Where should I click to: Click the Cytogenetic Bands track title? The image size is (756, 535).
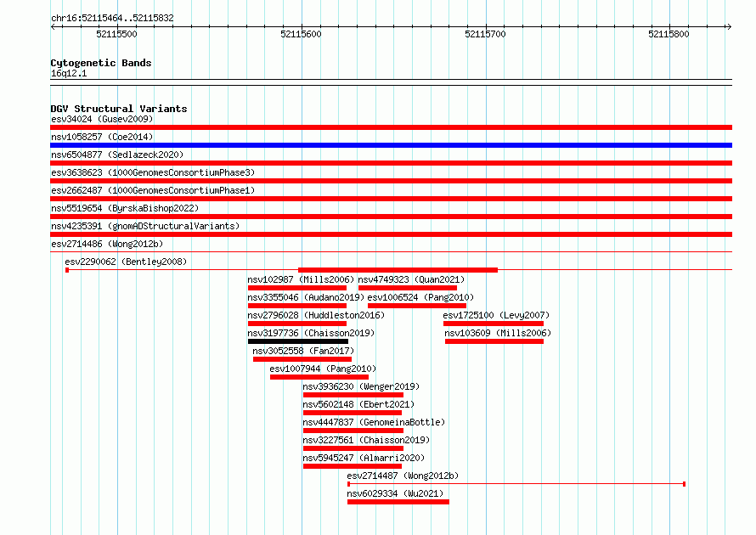[101, 63]
